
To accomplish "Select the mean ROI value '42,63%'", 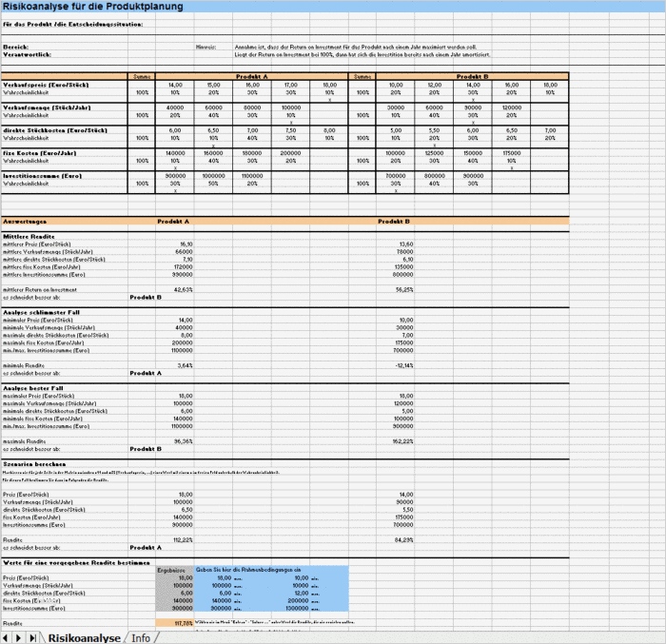I will (183, 290).
